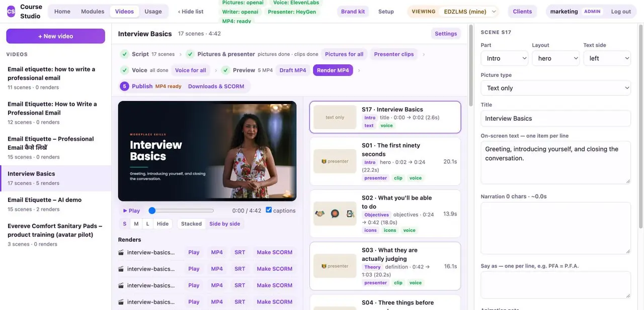Screen dimensions: 644x310
Task: Open the Viewing client dropdown EDZLMS (mine)
Action: click(x=469, y=12)
